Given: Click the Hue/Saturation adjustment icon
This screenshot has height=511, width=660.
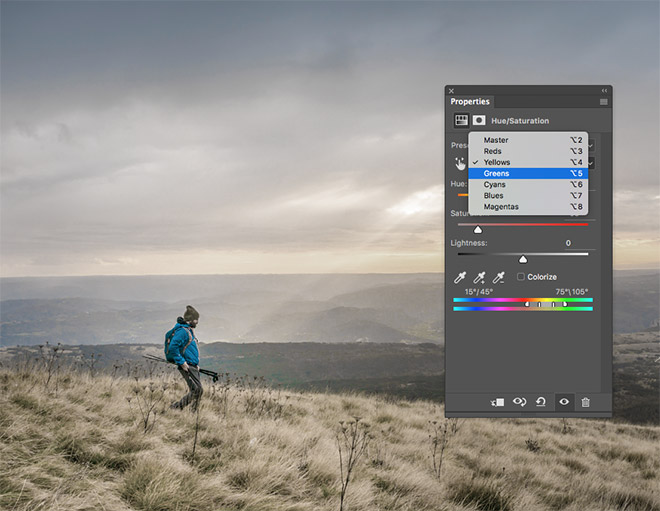Looking at the screenshot, I should click(461, 121).
